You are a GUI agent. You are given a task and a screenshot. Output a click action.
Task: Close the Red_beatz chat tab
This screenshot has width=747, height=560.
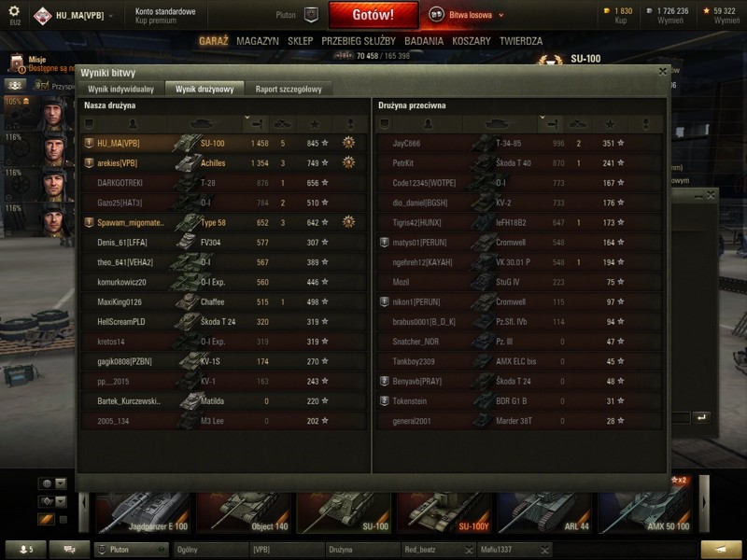click(x=469, y=550)
